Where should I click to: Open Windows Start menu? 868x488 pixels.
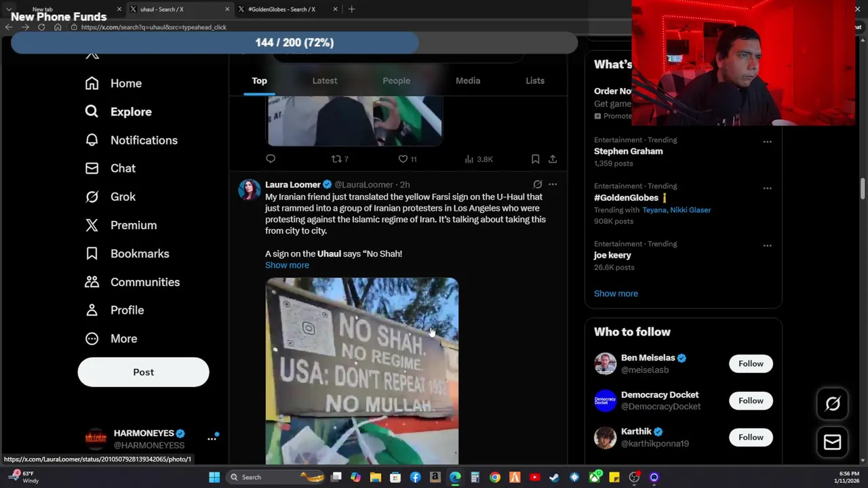coord(214,477)
